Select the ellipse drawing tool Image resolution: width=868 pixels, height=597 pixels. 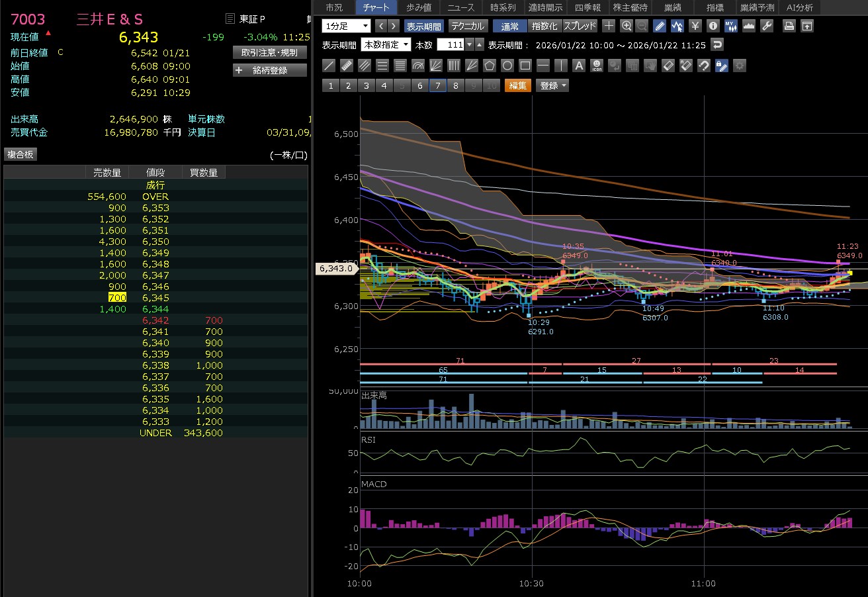tap(507, 66)
